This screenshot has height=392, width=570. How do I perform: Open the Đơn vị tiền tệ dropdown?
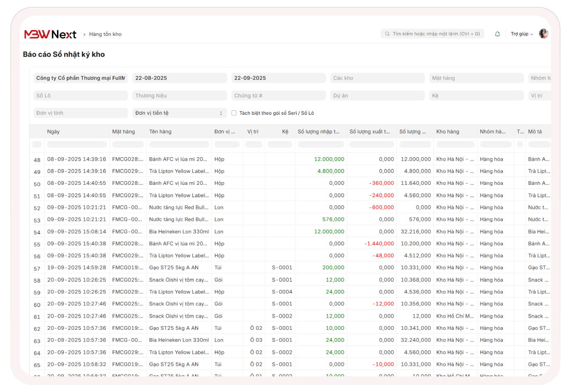[x=179, y=113]
